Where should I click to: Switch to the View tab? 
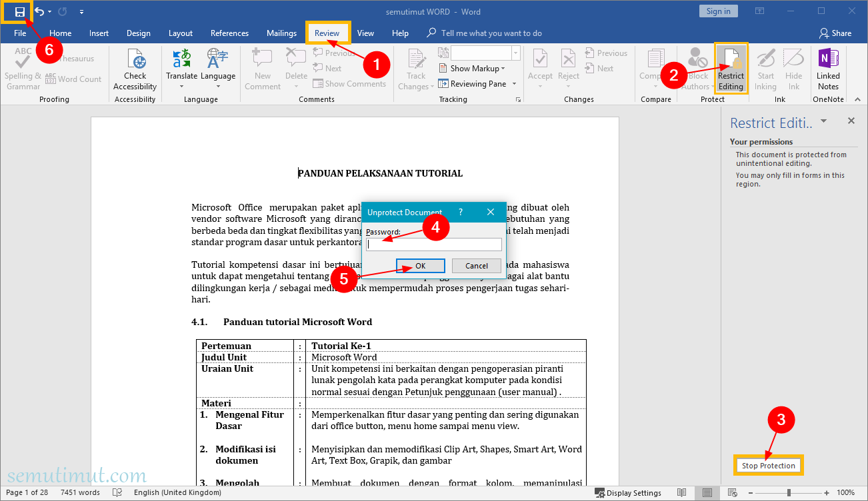tap(365, 33)
